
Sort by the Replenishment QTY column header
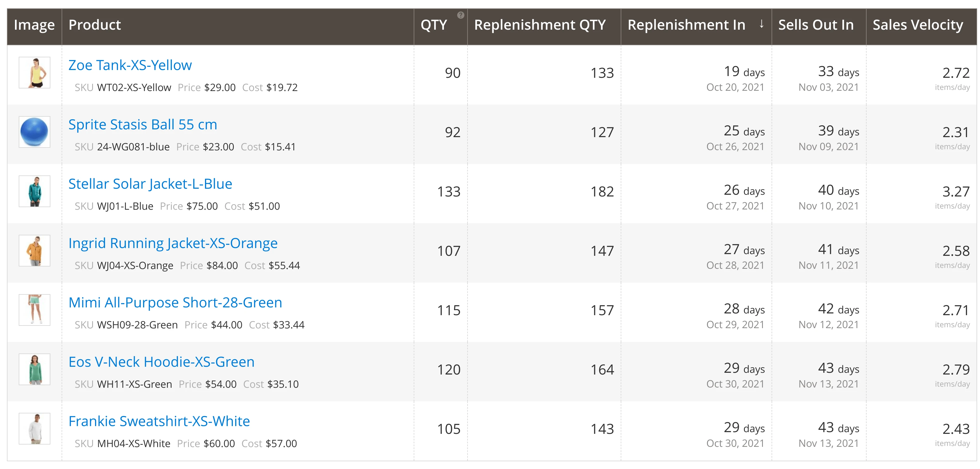(x=540, y=25)
